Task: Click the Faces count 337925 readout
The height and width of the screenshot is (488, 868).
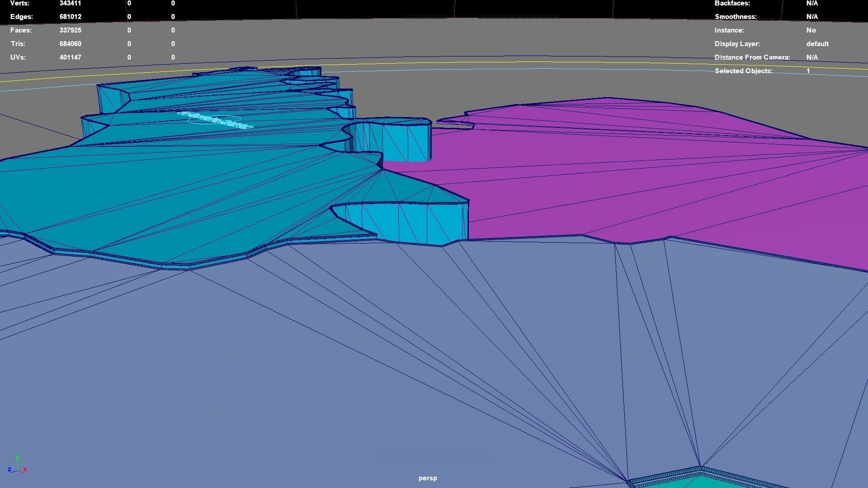Action: [71, 30]
